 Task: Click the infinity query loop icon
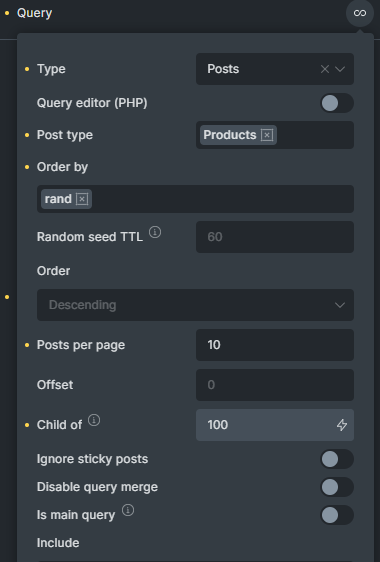[360, 13]
